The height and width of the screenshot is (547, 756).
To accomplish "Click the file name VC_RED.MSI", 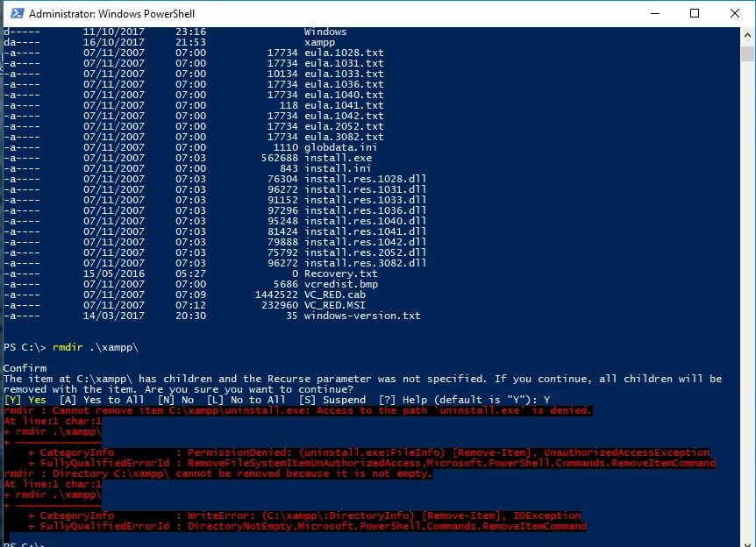I will point(335,306).
